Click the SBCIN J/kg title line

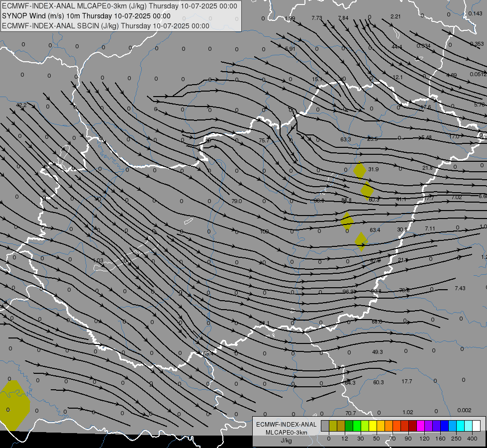point(105,26)
